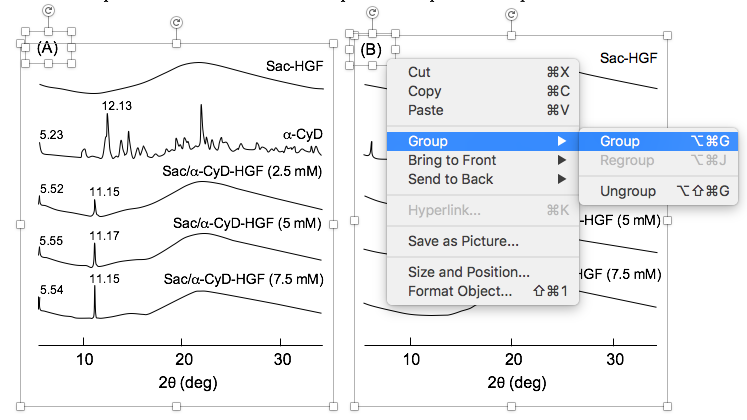Click left-middle resize handle of chart A

click(x=20, y=224)
